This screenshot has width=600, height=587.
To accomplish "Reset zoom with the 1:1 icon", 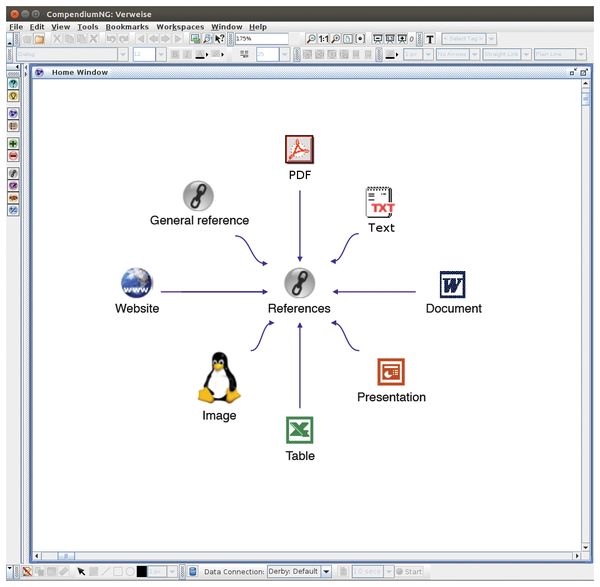I will pyautogui.click(x=323, y=39).
